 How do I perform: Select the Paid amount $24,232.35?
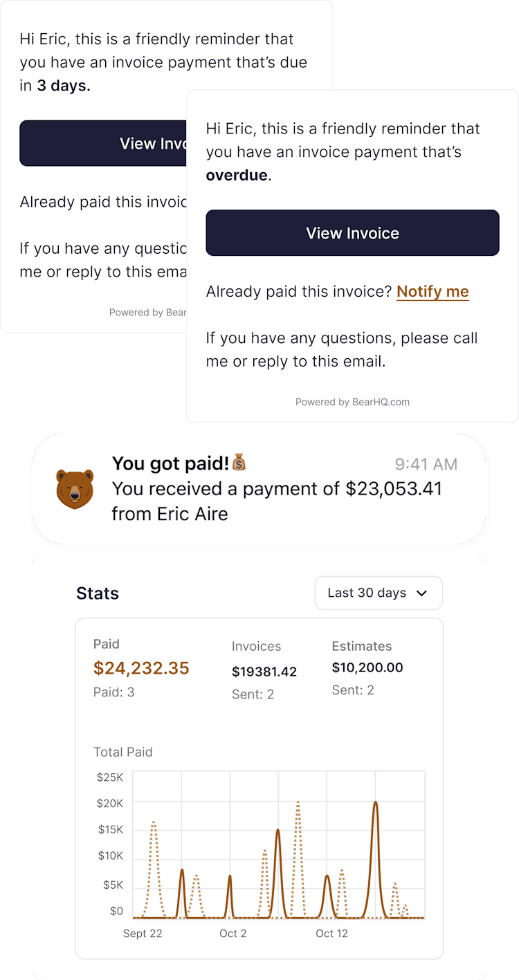coord(141,668)
